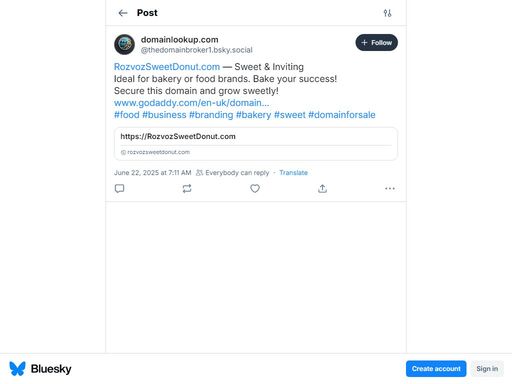Open thread settings sliders icon

click(387, 13)
